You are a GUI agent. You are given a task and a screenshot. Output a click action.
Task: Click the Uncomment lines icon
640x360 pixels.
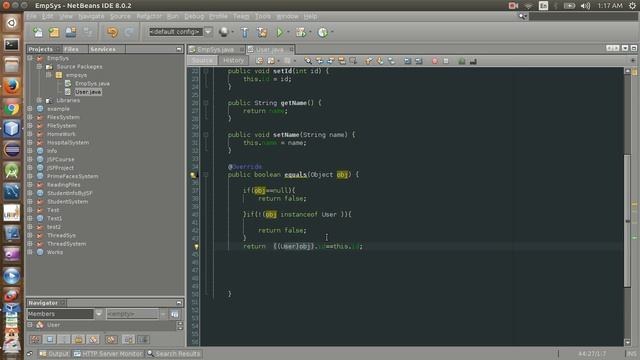(473, 61)
